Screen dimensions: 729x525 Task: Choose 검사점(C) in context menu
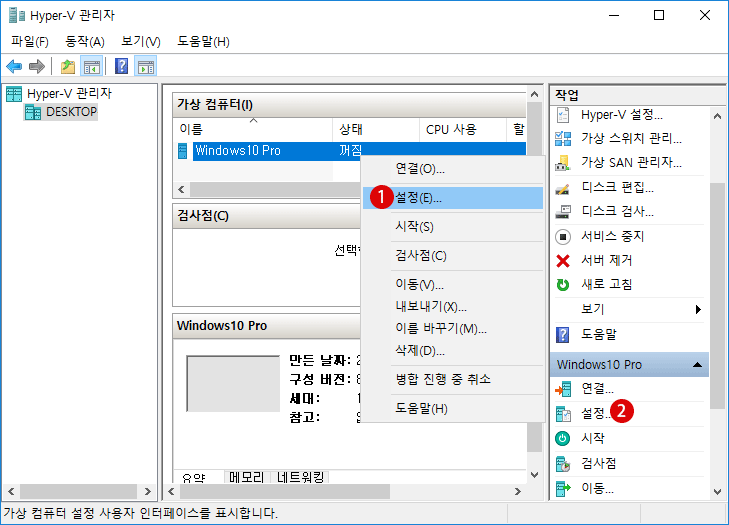[x=452, y=256]
